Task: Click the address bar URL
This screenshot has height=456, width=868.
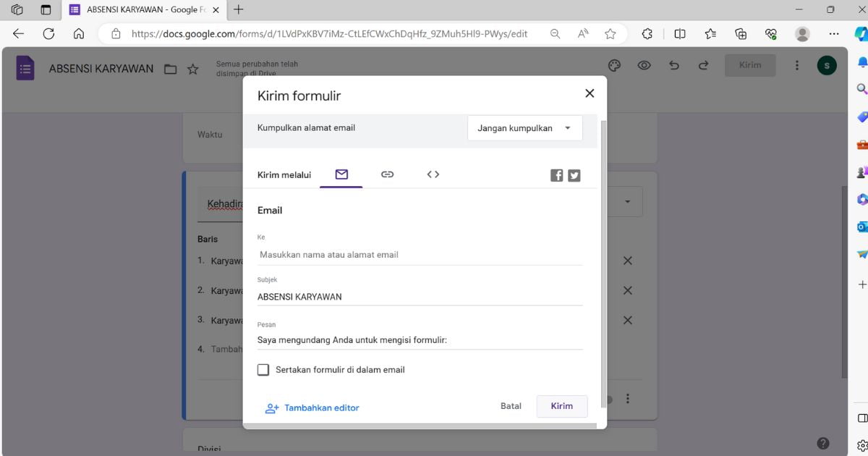Action: [329, 33]
